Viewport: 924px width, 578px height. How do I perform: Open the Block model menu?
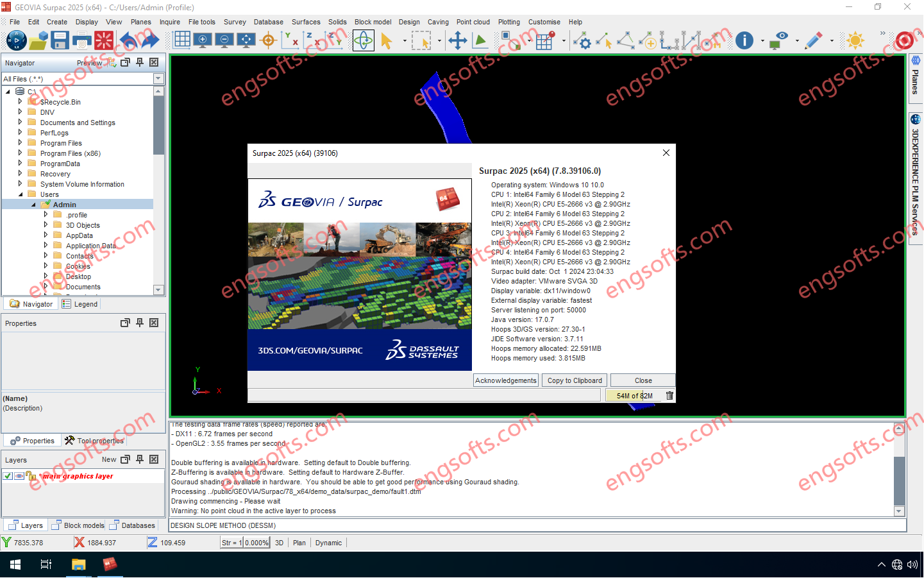[373, 22]
